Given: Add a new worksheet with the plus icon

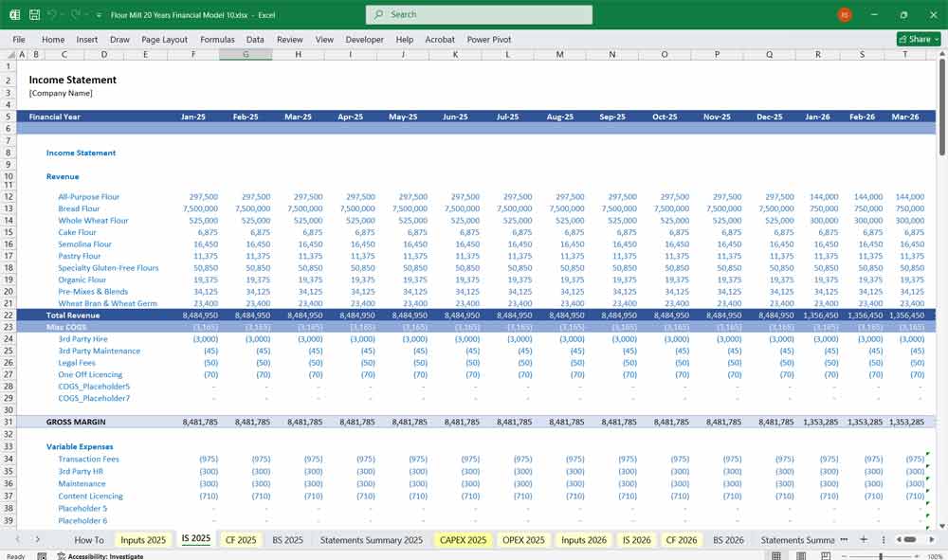Looking at the screenshot, I should pyautogui.click(x=864, y=539).
